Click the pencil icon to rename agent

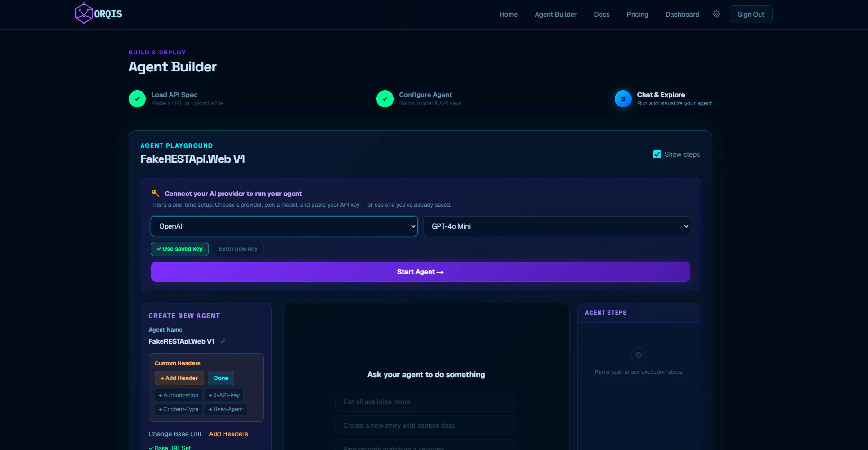click(223, 341)
